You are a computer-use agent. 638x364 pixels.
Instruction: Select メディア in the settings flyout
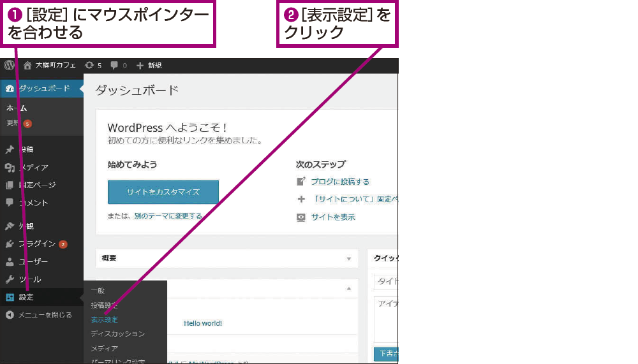point(104,349)
